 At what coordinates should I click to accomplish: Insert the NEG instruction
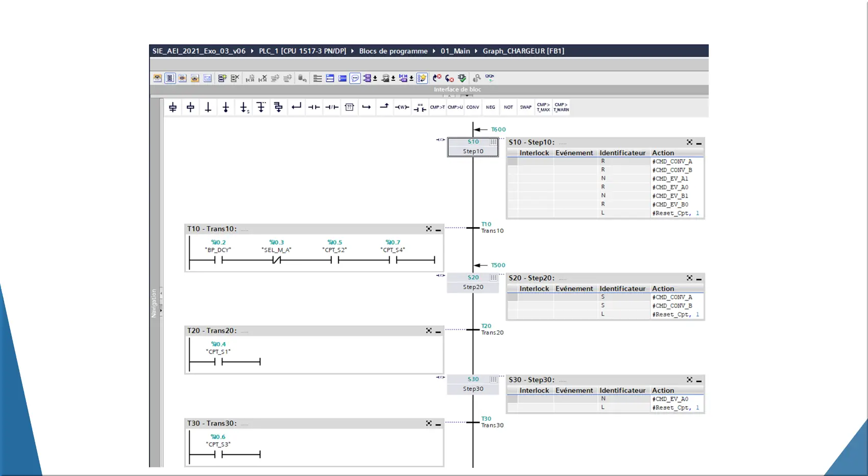point(491,107)
